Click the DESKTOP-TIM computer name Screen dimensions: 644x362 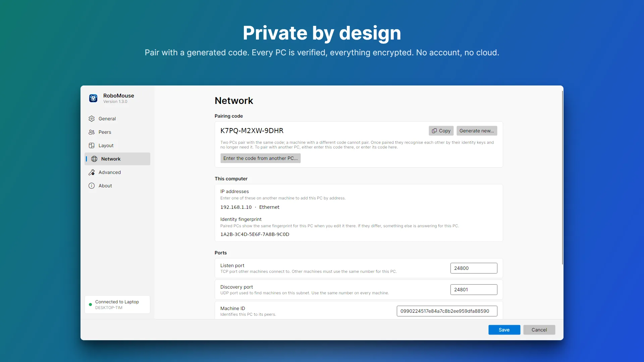point(109,308)
